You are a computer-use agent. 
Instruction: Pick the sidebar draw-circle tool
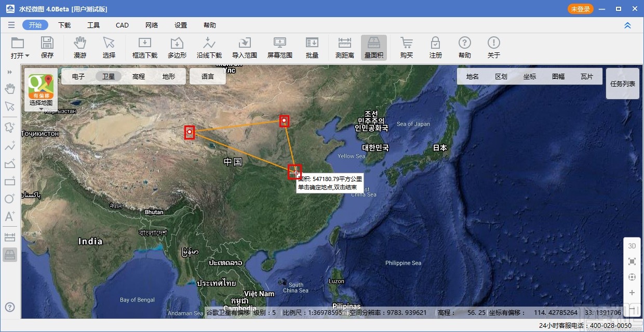pos(10,199)
